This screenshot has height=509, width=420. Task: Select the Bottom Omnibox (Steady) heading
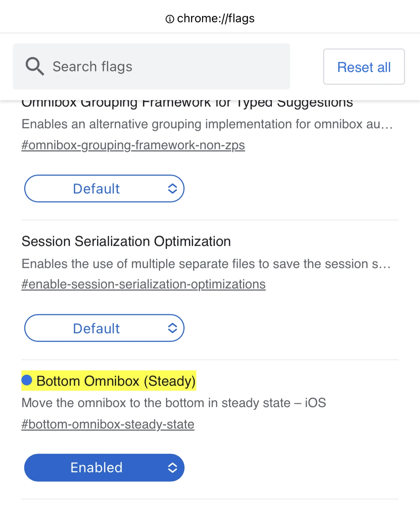pos(116,381)
